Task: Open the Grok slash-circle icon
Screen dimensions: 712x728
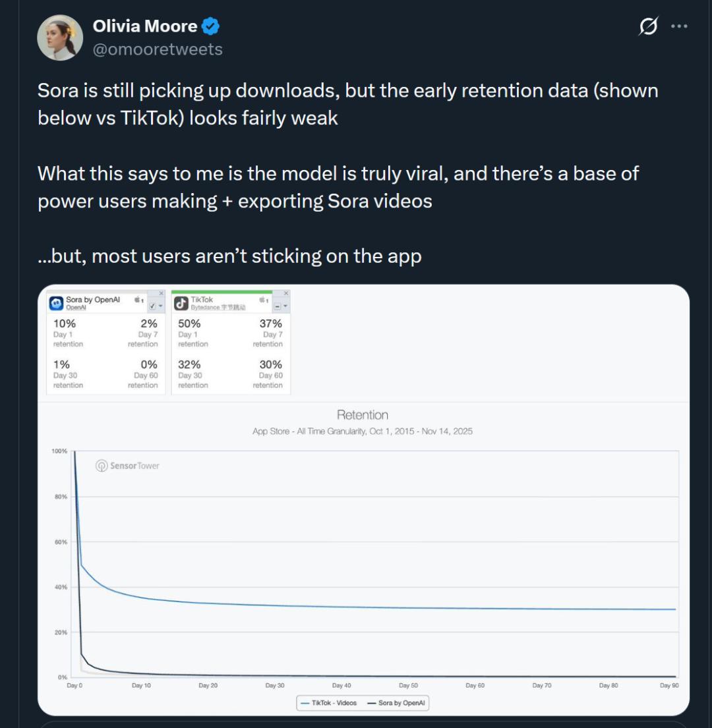Action: point(649,27)
